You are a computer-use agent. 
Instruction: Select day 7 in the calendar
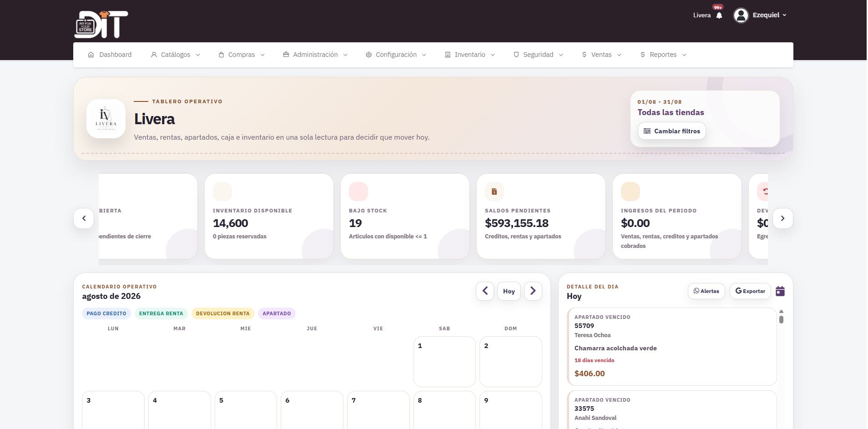(x=378, y=410)
